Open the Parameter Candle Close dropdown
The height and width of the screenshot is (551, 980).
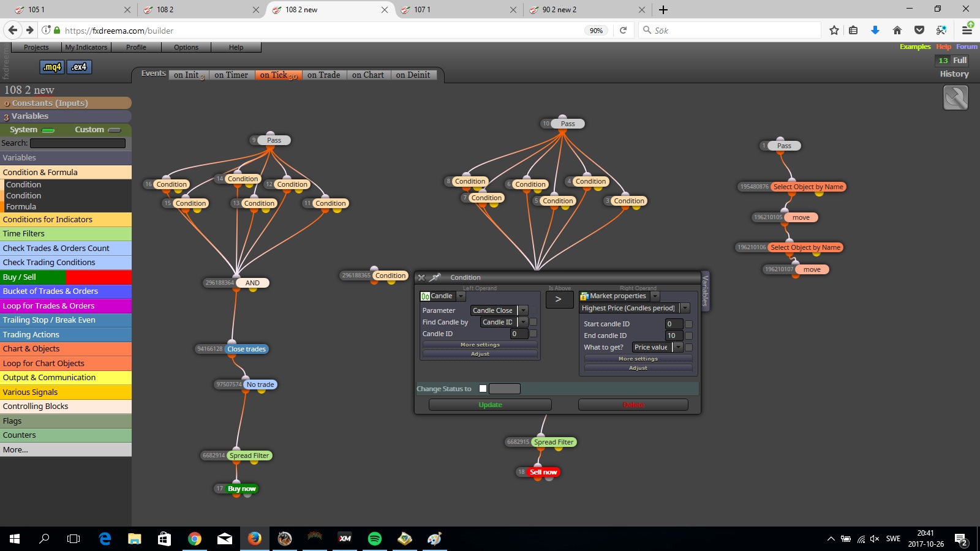pyautogui.click(x=522, y=310)
